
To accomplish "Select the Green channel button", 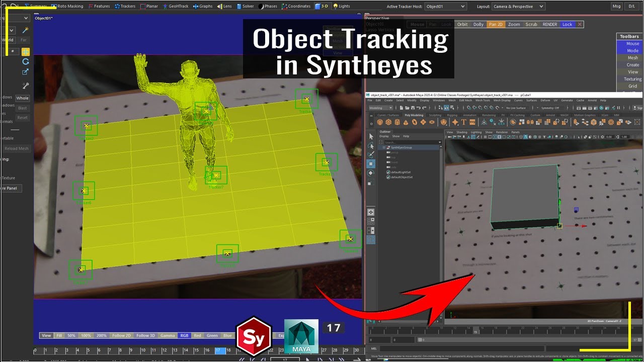I will tap(212, 335).
